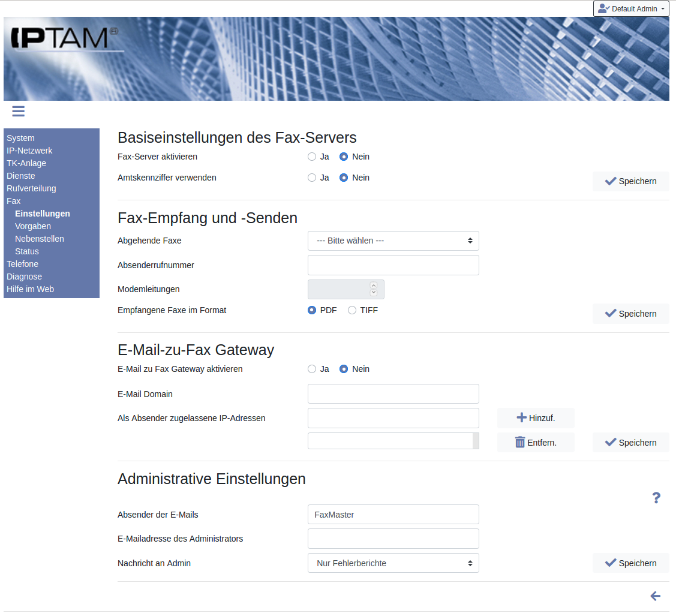Click trash icon to remove IP address
The image size is (676, 616).
[520, 443]
